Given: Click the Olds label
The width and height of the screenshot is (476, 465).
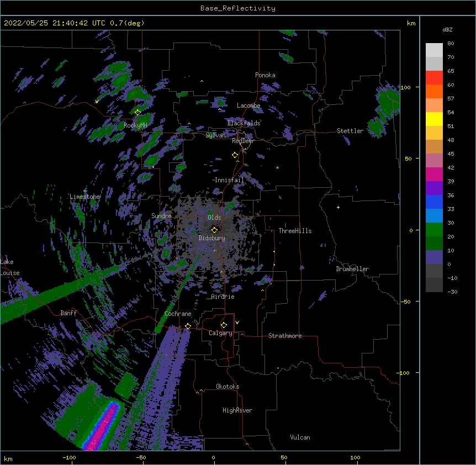Looking at the screenshot, I should [214, 218].
